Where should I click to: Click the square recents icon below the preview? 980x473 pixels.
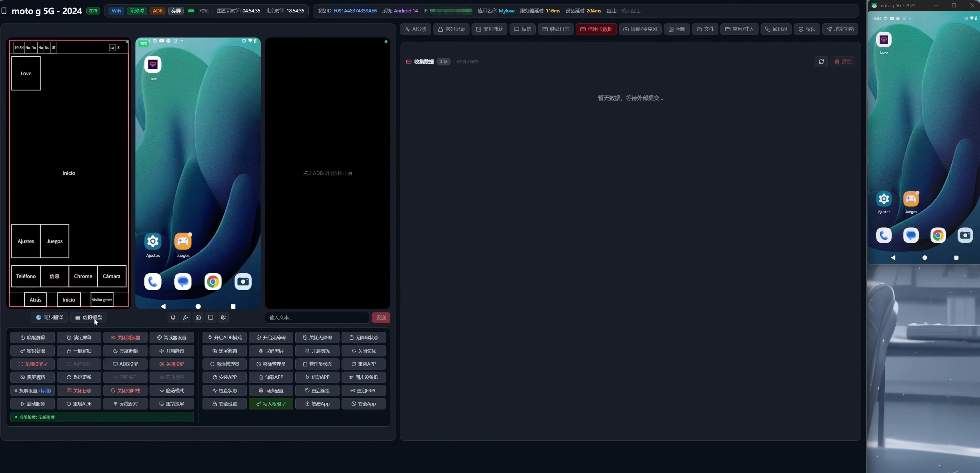[x=211, y=317]
